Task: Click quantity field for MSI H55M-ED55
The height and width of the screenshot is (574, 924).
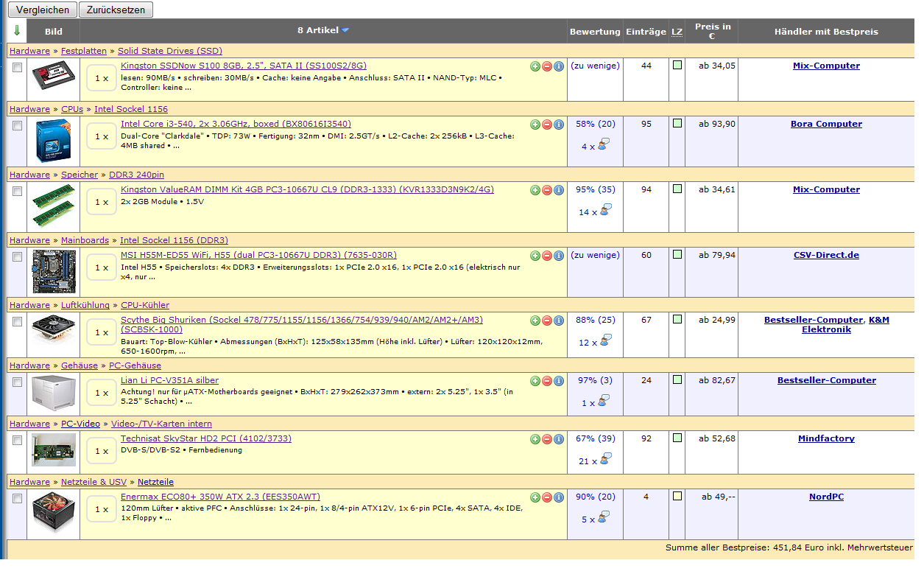Action: click(x=102, y=267)
